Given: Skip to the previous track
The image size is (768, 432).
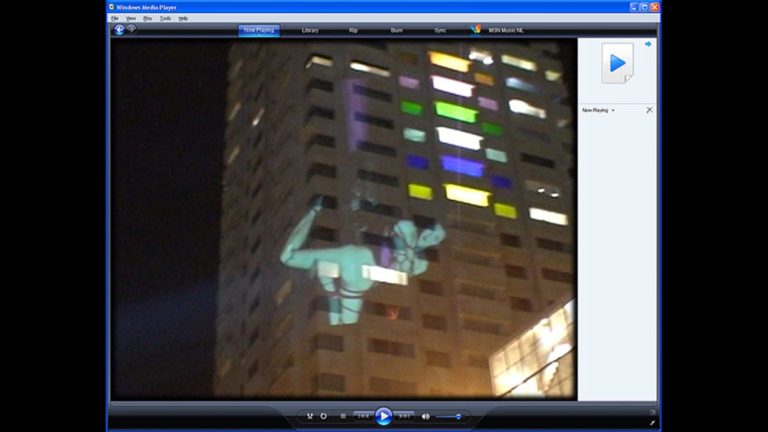Looking at the screenshot, I should coord(364,416).
